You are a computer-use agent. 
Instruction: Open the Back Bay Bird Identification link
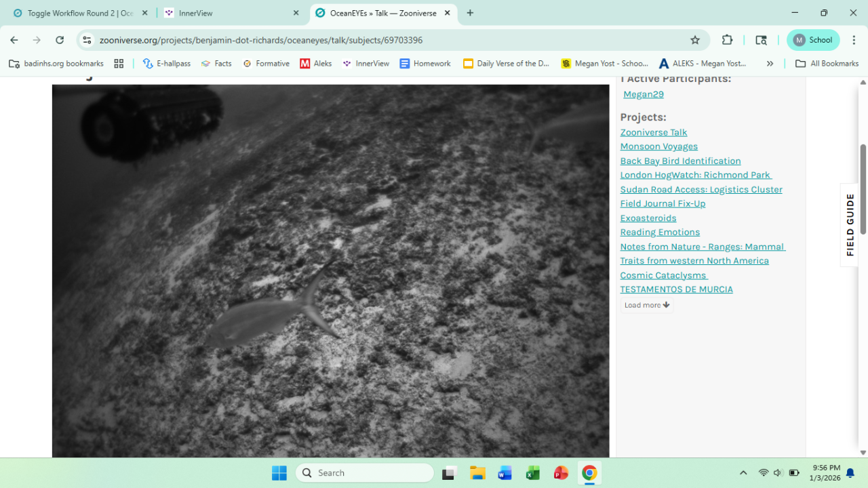point(680,161)
